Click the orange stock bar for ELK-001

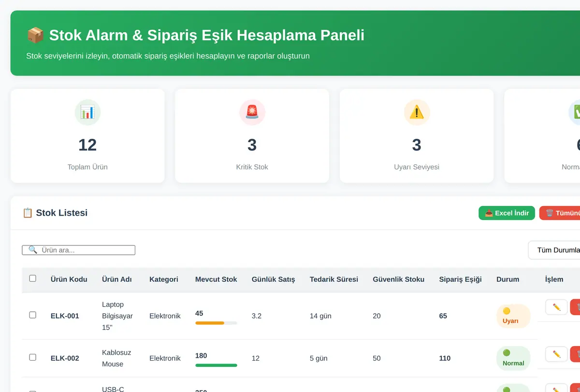tap(210, 323)
